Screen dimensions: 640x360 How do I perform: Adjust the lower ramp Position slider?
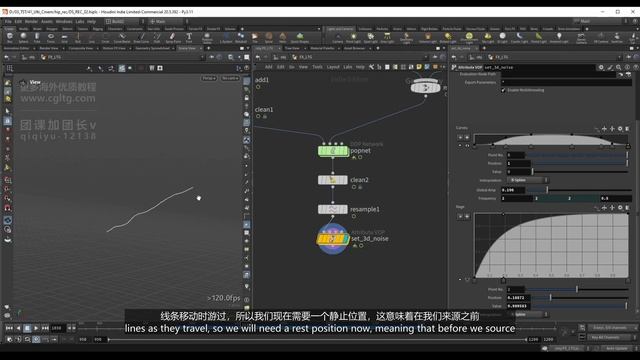[580, 298]
